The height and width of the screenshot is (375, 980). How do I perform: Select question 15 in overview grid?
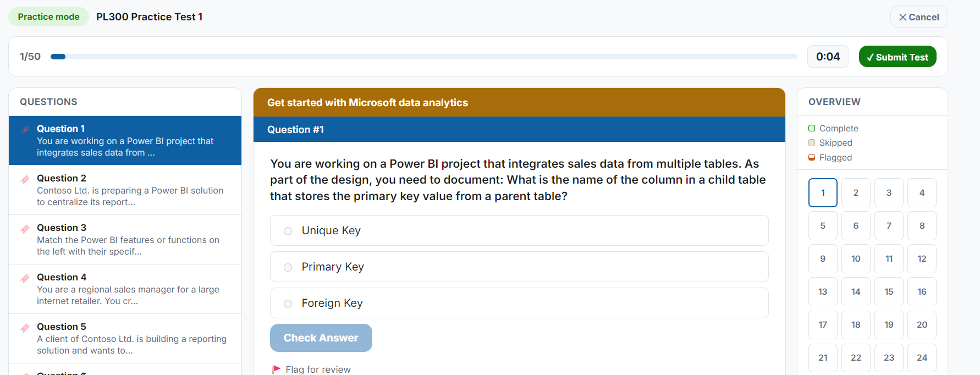coord(889,291)
